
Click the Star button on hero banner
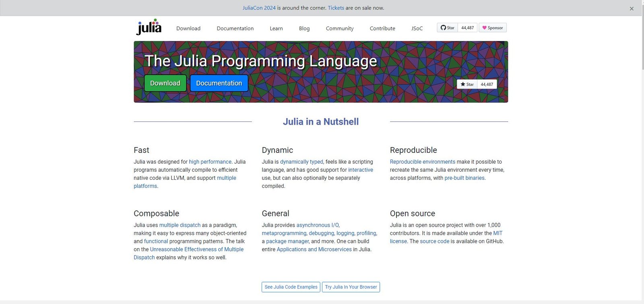click(467, 84)
